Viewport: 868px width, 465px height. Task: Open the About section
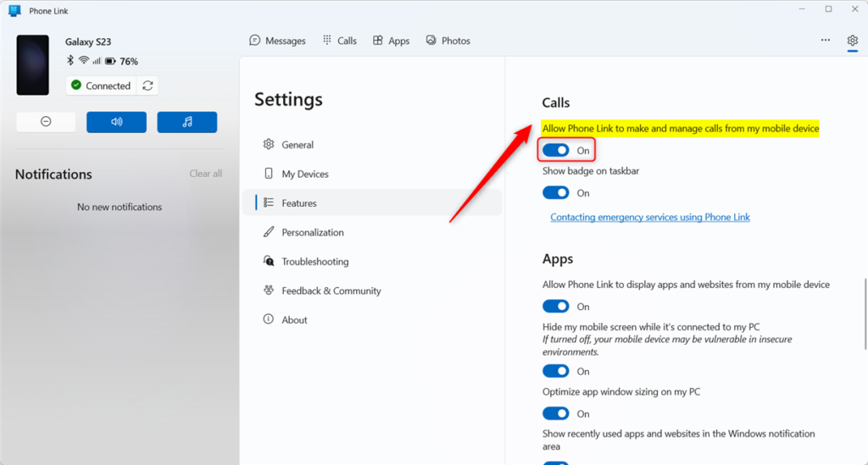[x=373, y=319]
